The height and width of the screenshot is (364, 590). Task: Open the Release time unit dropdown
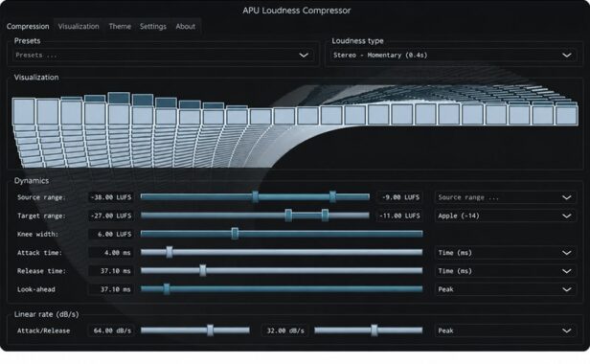[x=506, y=271]
